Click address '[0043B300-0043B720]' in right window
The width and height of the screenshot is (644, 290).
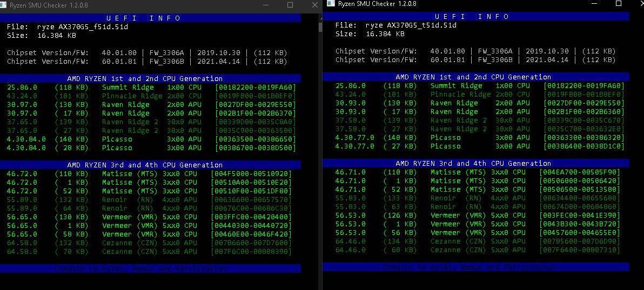[x=580, y=224]
